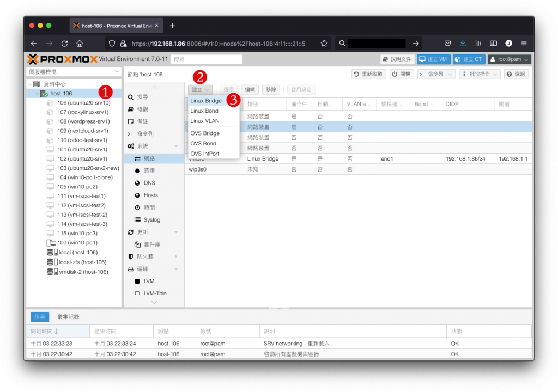
Task: Close the host-106 Proxmox tab
Action: tap(156, 26)
